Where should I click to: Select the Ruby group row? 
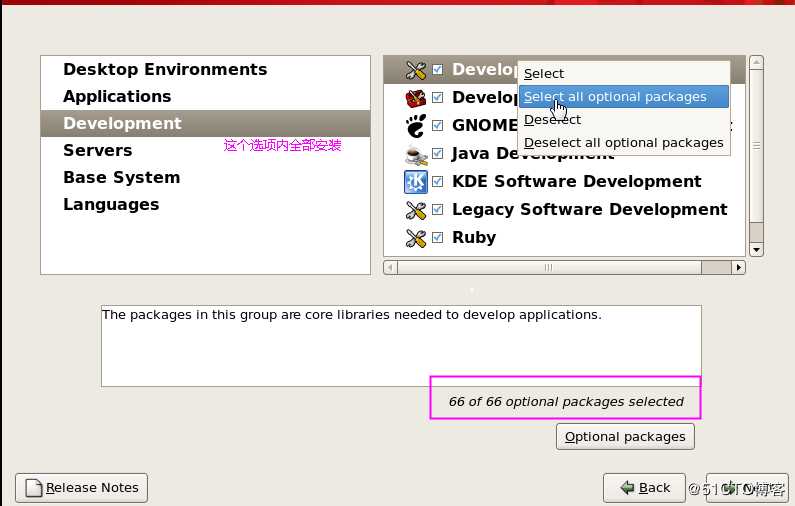(564, 237)
